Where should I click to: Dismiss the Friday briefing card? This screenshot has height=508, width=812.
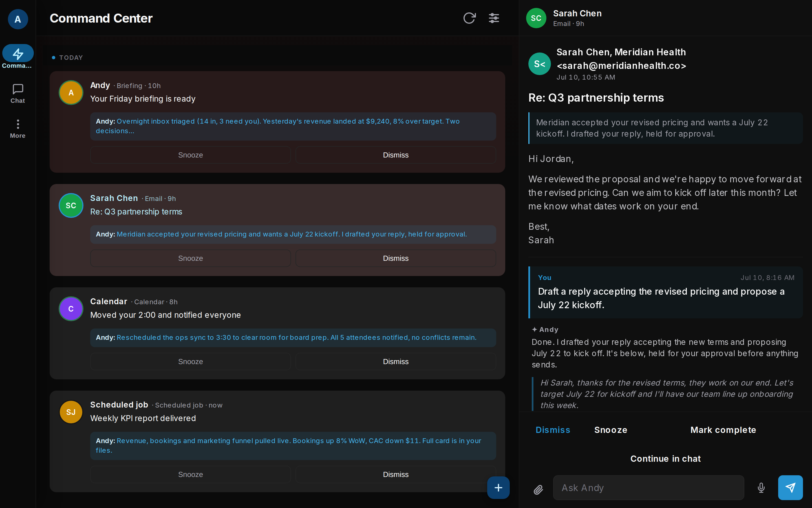[396, 155]
